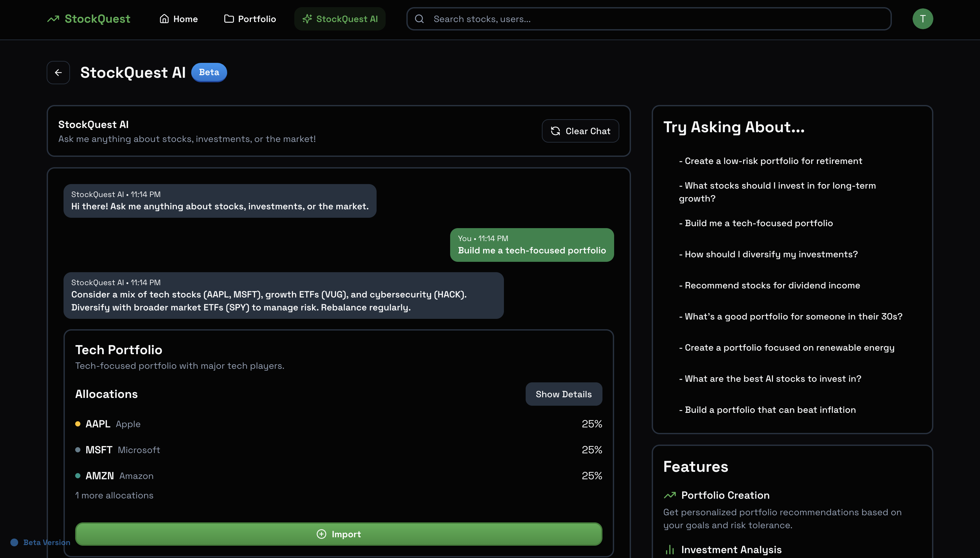Click the Tech Portfolio card title

[x=119, y=350]
